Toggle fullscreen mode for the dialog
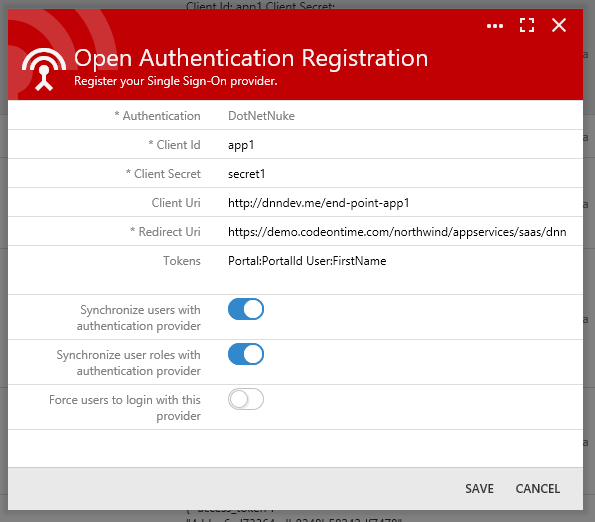The image size is (595, 522). click(x=527, y=25)
